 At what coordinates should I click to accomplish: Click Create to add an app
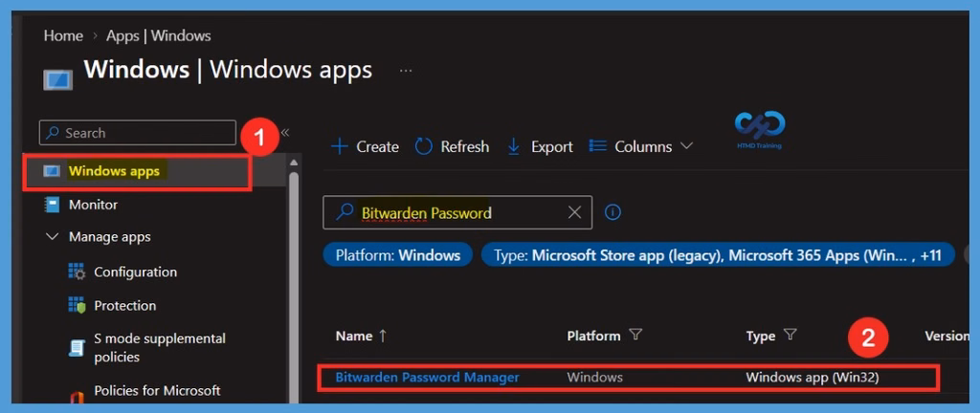click(365, 146)
